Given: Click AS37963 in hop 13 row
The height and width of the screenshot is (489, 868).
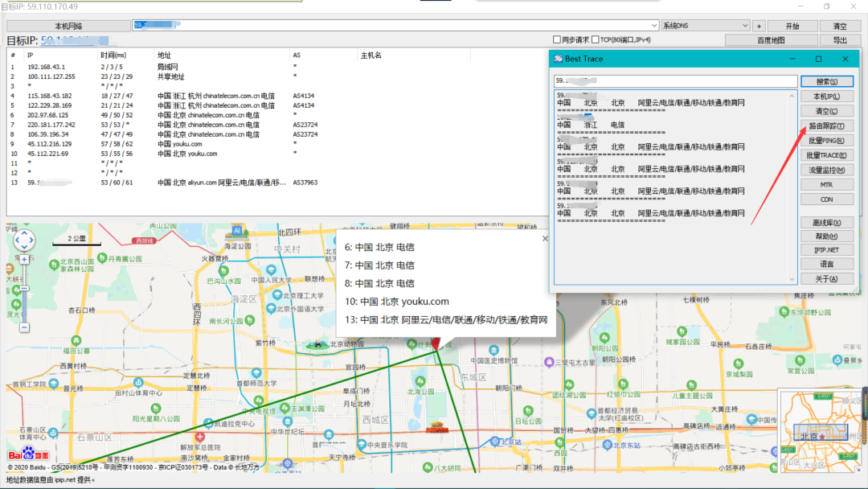Looking at the screenshot, I should pos(305,183).
